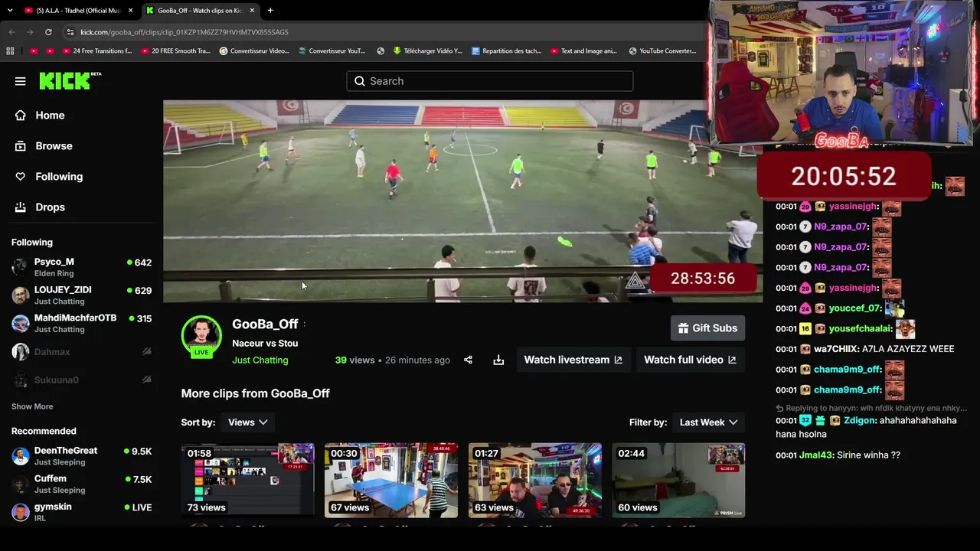Open the 01:58 clip with 73 views
Screen dimensions: 980x551
coord(247,480)
